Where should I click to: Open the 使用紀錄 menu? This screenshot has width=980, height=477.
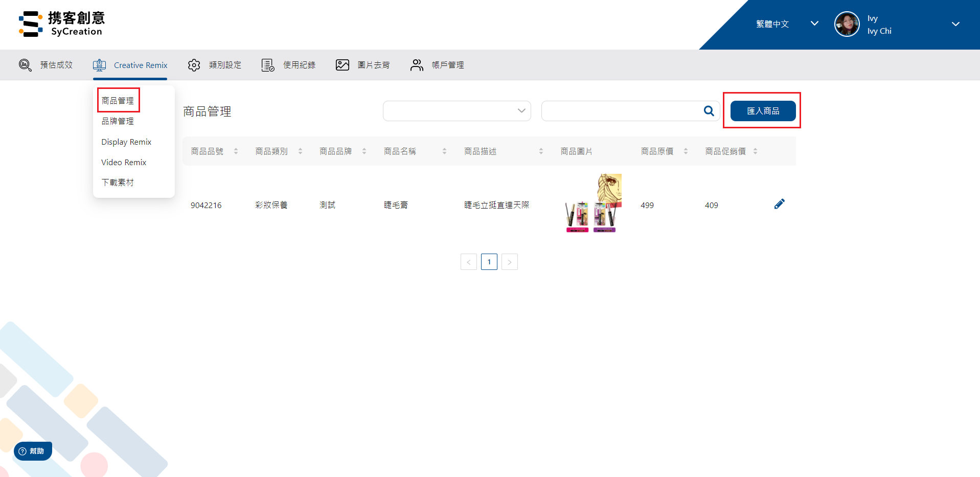(299, 65)
